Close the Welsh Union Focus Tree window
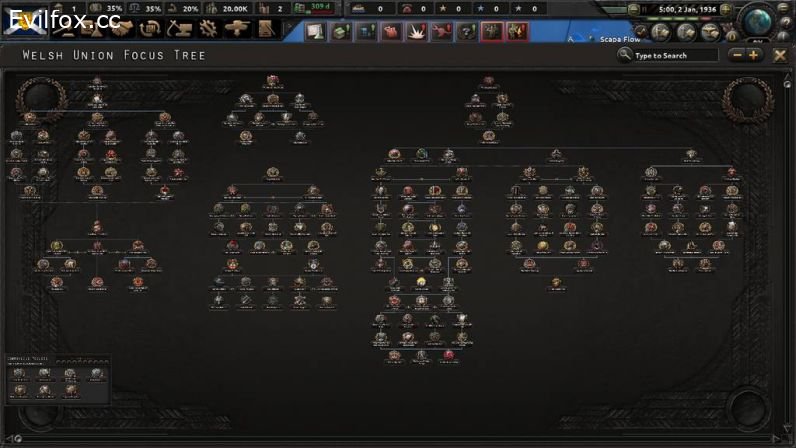796x448 pixels. 780,55
